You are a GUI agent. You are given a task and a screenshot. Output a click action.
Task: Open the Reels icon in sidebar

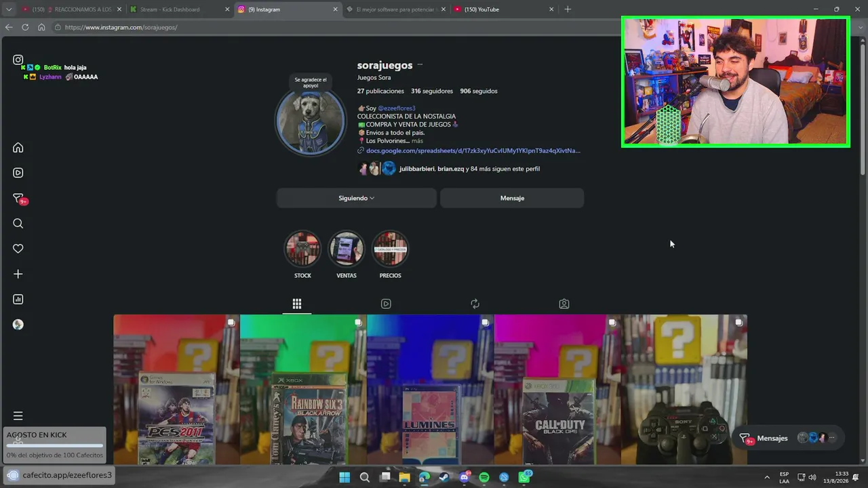coord(18,173)
